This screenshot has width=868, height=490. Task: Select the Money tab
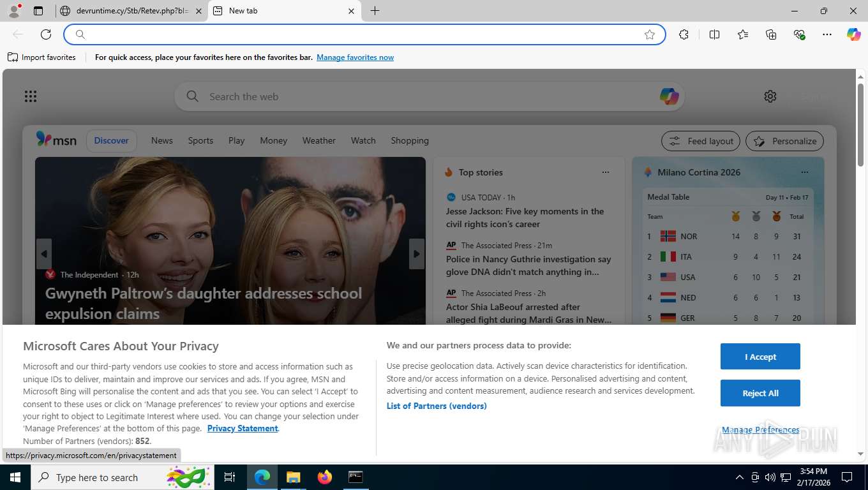274,140
